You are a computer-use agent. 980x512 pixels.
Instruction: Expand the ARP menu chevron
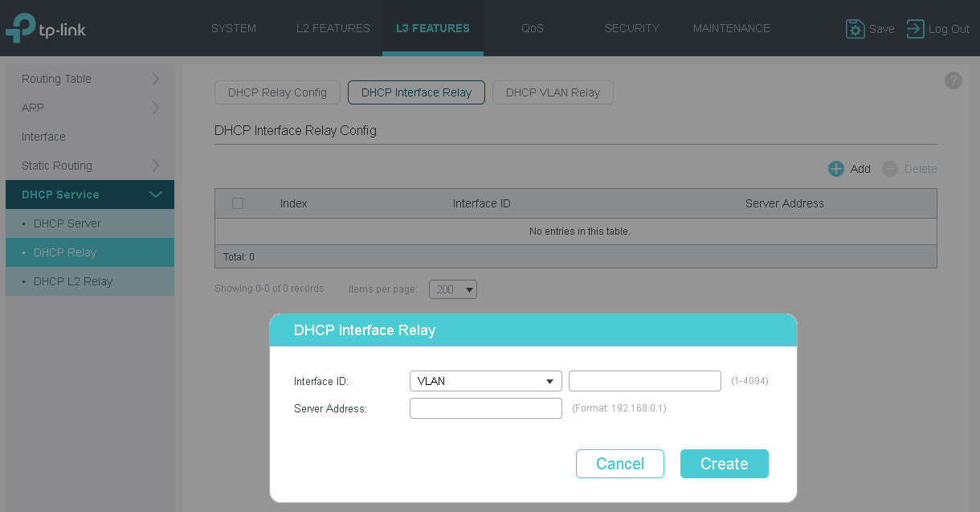coord(155,108)
